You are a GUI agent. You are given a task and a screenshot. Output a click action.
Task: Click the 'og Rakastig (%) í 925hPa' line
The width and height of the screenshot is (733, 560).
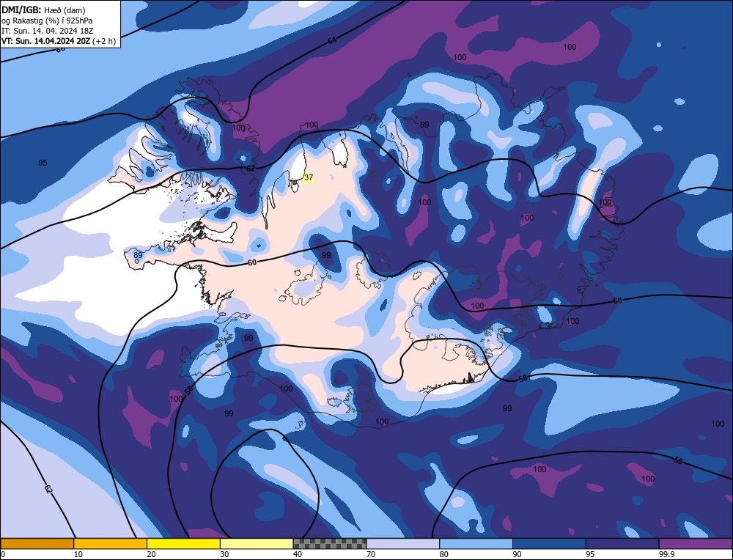point(47,21)
